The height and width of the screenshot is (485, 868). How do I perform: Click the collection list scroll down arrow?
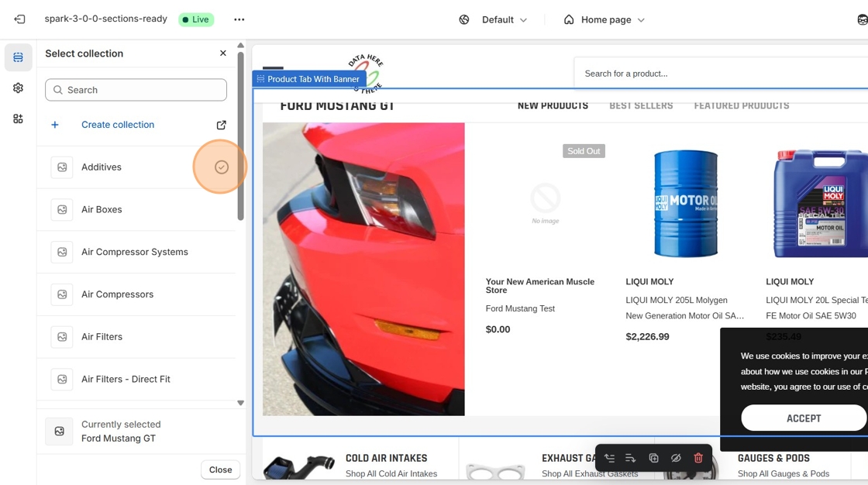pyautogui.click(x=240, y=403)
